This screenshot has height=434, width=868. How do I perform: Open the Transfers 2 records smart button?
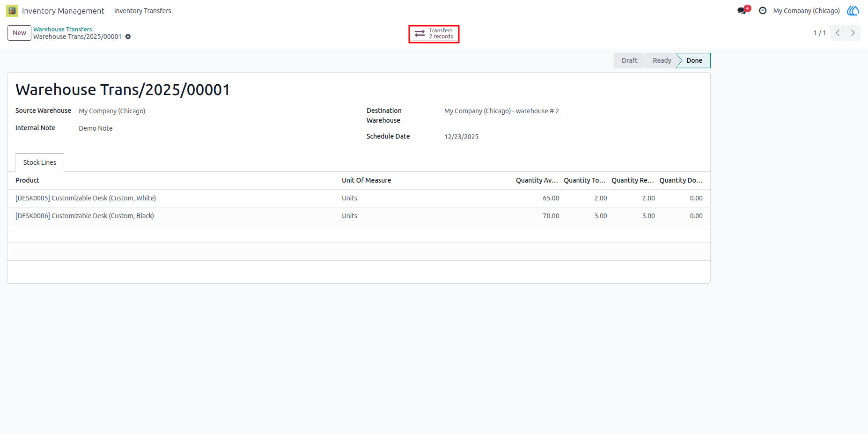(434, 34)
